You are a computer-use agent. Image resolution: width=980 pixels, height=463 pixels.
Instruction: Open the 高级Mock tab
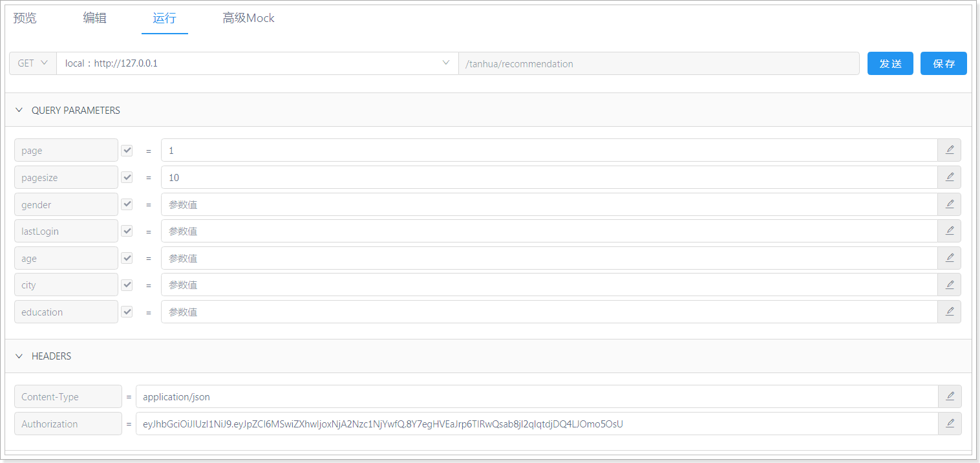pos(248,18)
